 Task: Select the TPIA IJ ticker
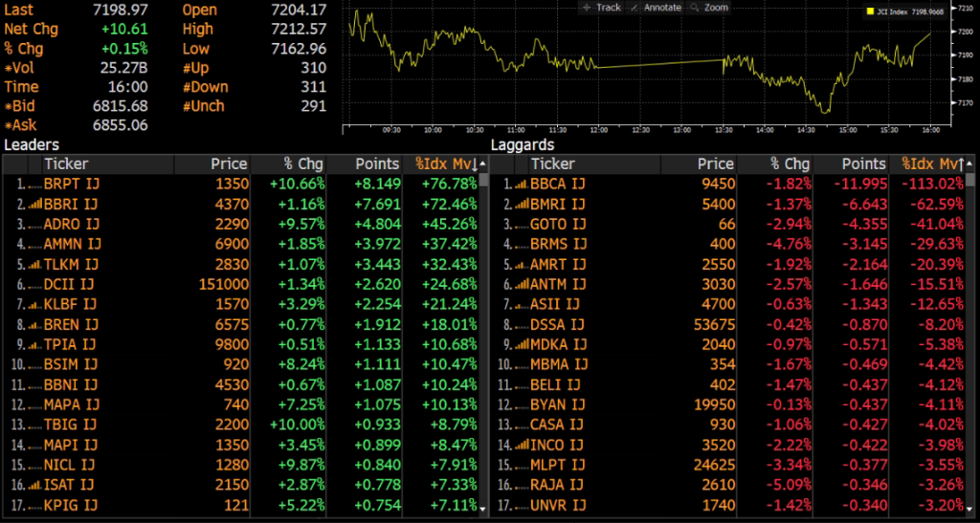70,344
